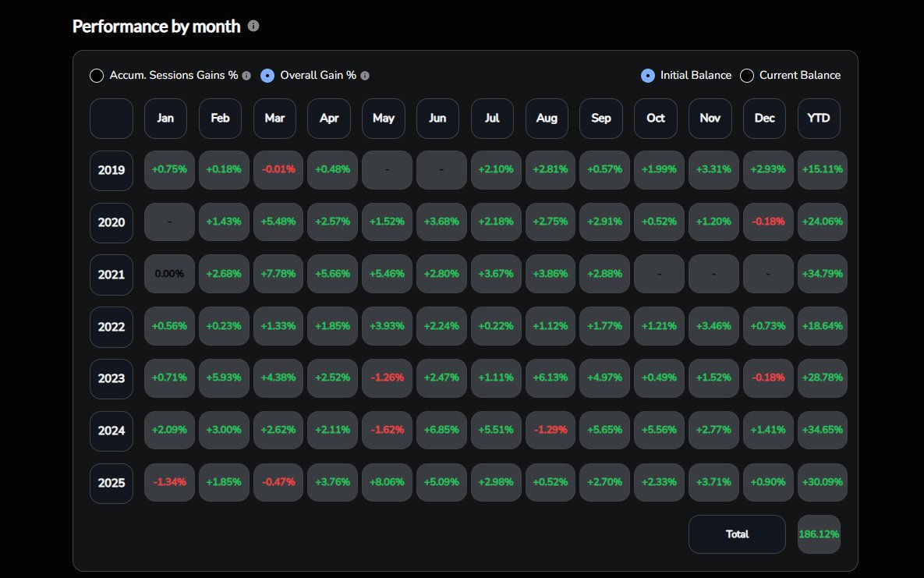Click the +3.71% cell for November 2025
Viewport: 924px width, 578px height.
(713, 483)
